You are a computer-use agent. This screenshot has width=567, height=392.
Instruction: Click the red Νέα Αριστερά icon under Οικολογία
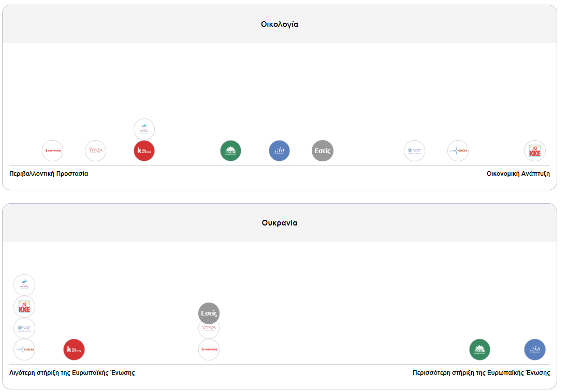[x=144, y=151]
